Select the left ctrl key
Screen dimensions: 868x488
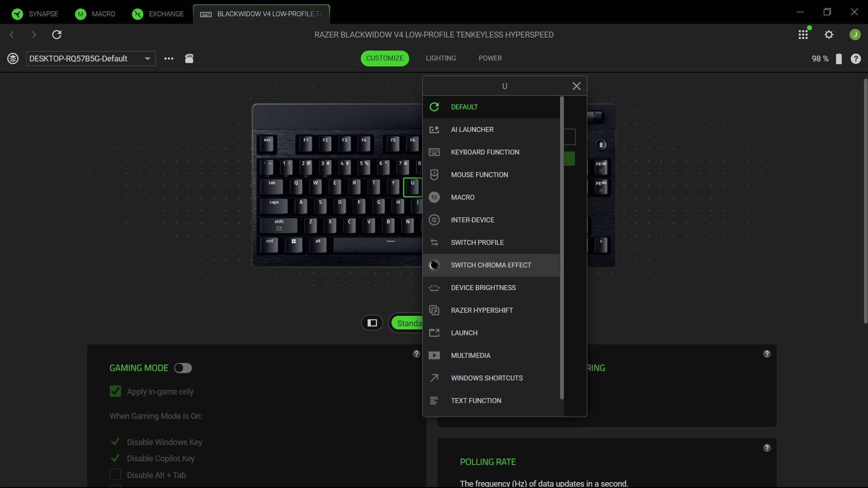270,244
